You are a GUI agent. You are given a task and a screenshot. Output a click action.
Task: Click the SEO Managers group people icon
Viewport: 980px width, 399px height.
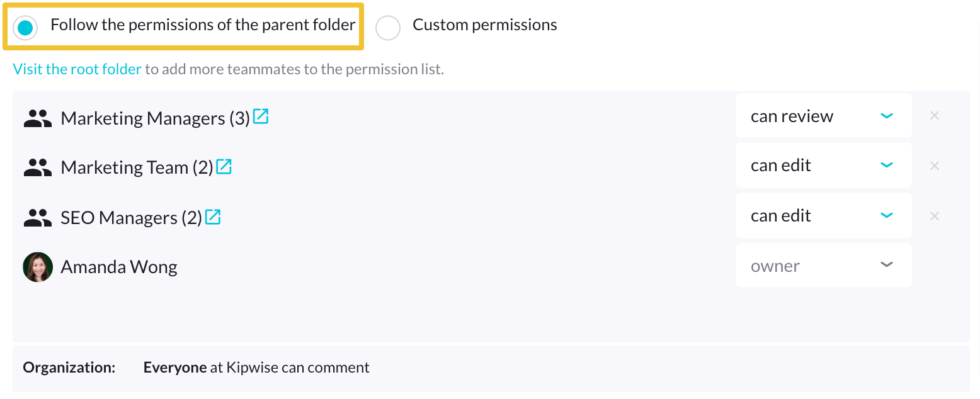tap(38, 218)
